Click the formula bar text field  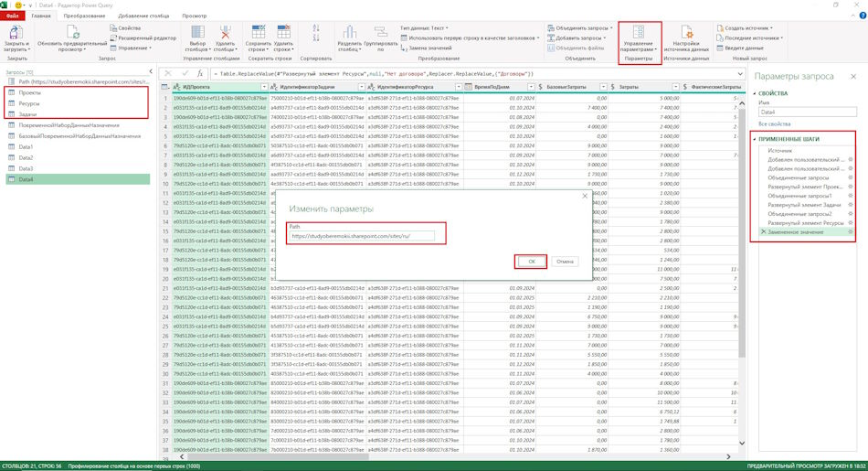coord(471,74)
